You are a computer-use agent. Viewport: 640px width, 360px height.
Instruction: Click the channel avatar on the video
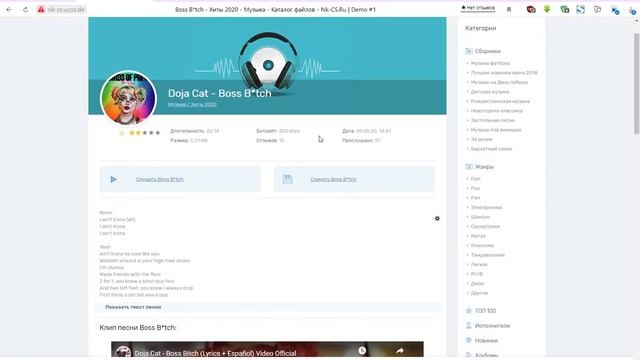click(122, 351)
